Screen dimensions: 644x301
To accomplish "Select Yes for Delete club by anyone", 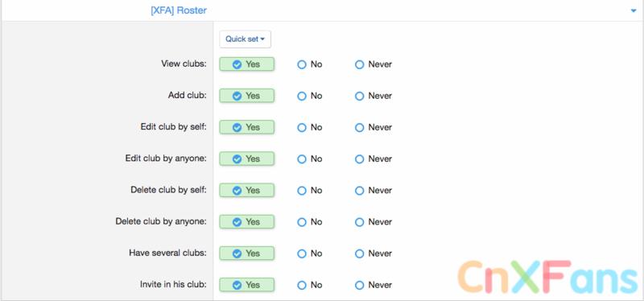I will 247,222.
